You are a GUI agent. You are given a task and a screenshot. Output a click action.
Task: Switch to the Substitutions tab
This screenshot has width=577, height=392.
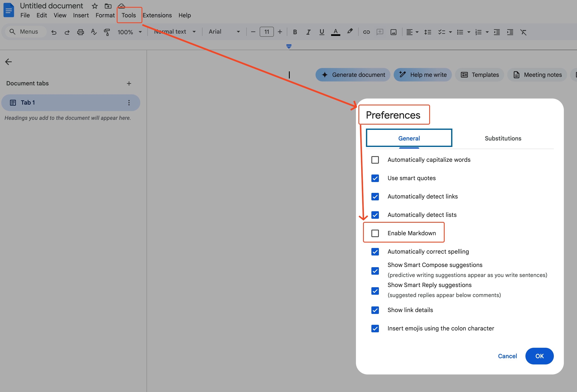click(x=503, y=138)
